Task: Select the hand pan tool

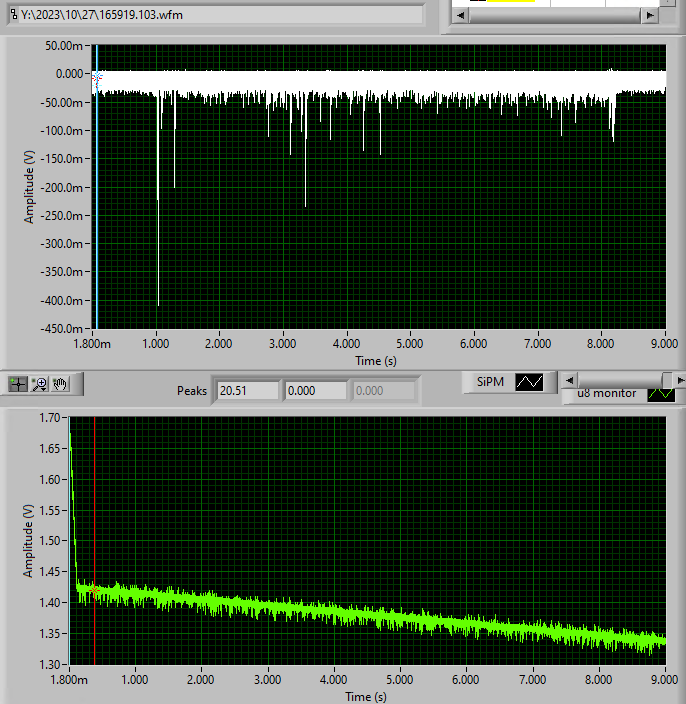Action: [x=60, y=384]
